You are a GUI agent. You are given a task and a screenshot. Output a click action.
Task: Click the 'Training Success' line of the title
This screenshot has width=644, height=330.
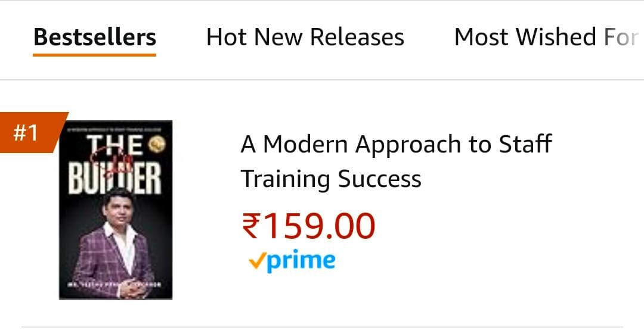coord(331,179)
